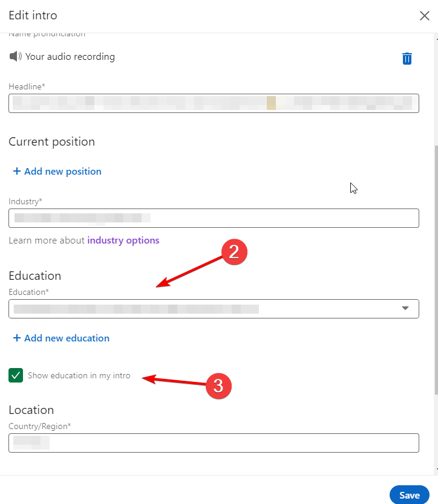This screenshot has width=438, height=504.
Task: Click the red number 3 annotation marker
Action: coord(219,386)
